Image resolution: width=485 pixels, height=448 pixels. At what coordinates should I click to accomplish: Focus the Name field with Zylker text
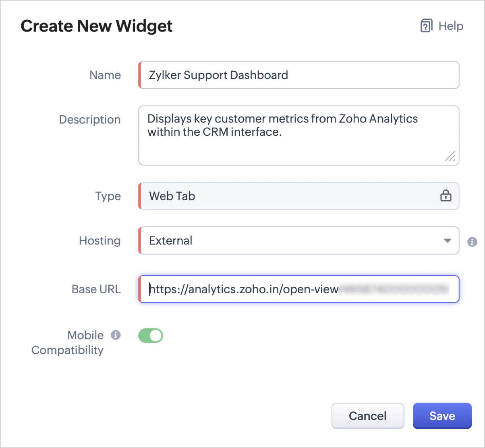pyautogui.click(x=298, y=75)
